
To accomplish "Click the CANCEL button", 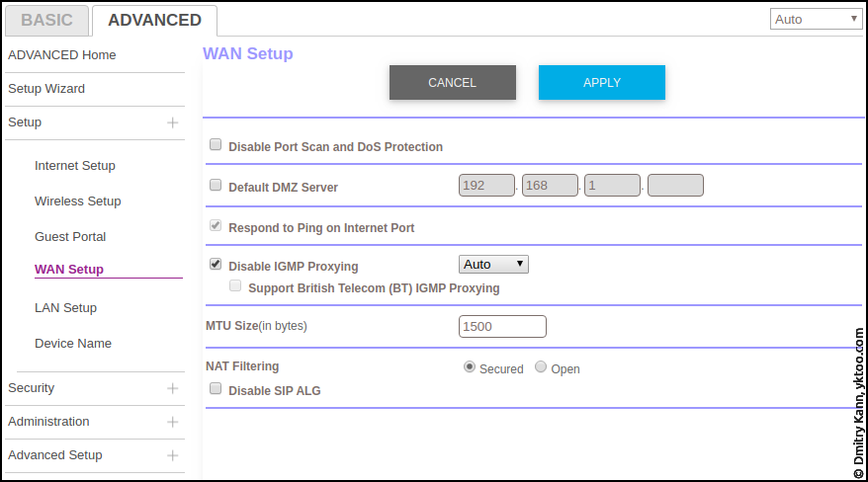I will [452, 82].
